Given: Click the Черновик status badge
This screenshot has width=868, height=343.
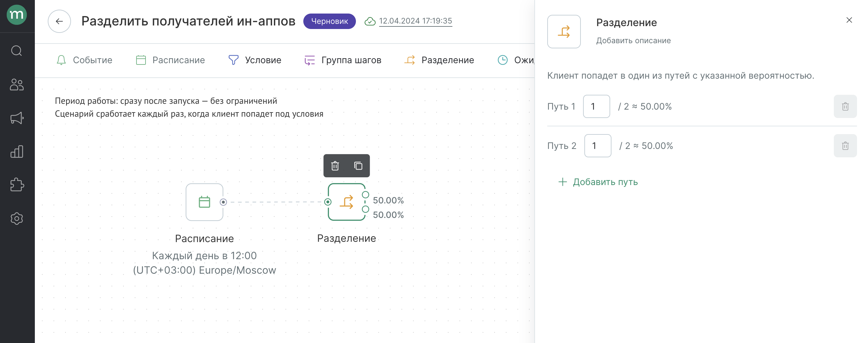Looking at the screenshot, I should click(x=329, y=21).
